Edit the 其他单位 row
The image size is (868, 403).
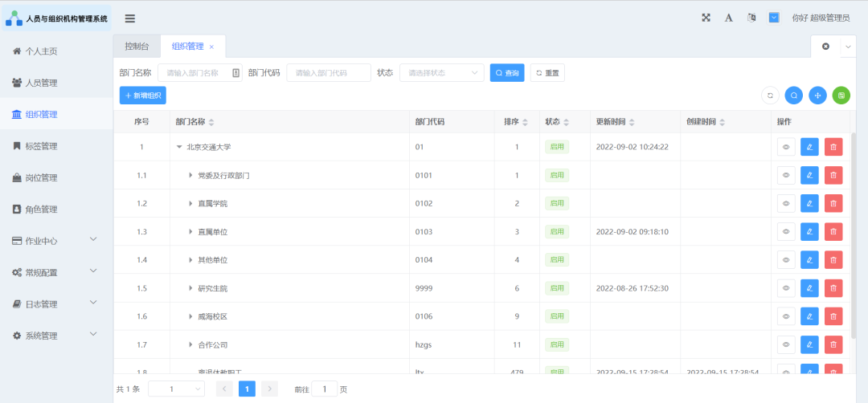[x=809, y=260]
